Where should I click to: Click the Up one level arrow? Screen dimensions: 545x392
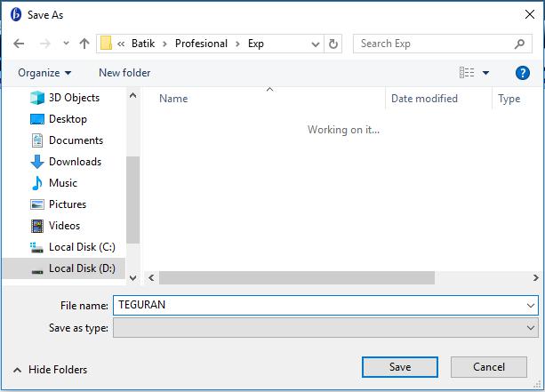(84, 44)
